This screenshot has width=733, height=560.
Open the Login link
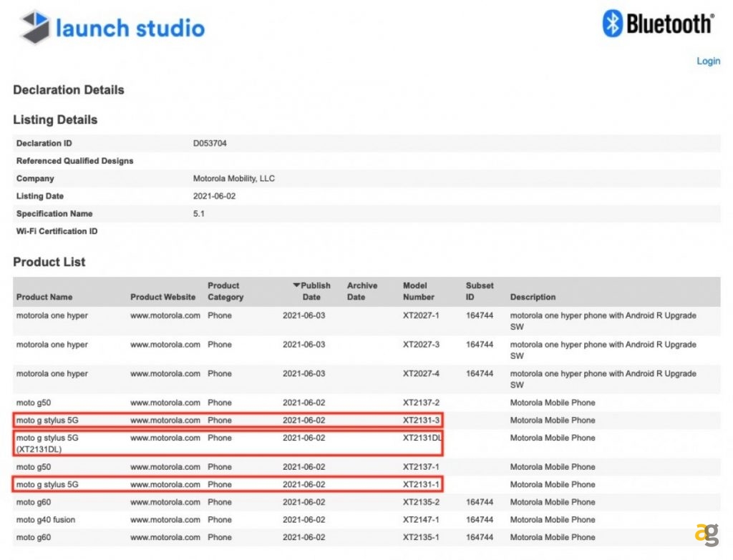(x=708, y=62)
